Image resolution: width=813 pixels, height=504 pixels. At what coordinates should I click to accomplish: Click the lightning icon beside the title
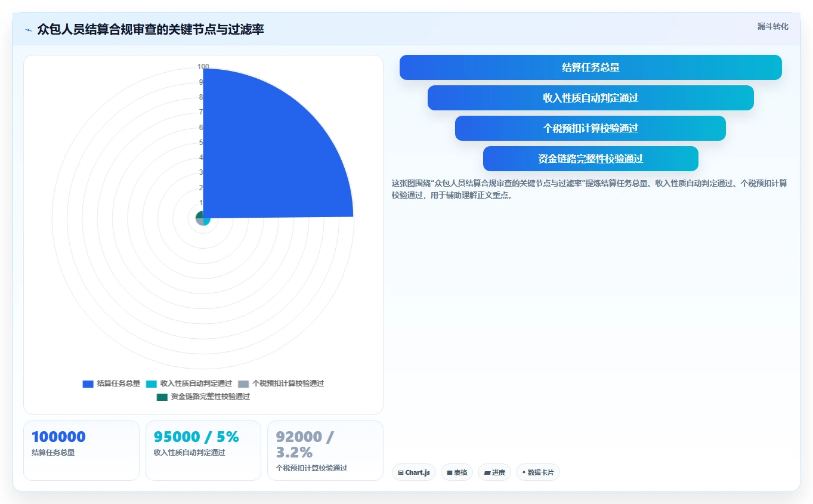[28, 30]
